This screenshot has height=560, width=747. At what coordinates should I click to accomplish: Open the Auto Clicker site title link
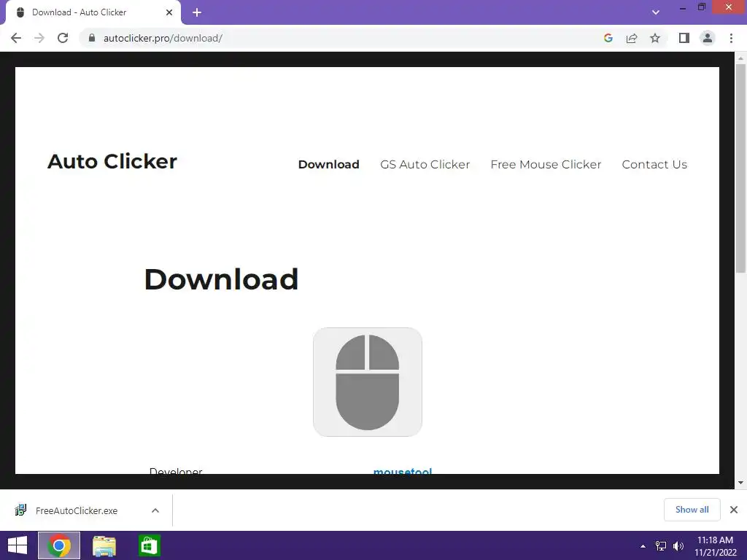coord(112,161)
